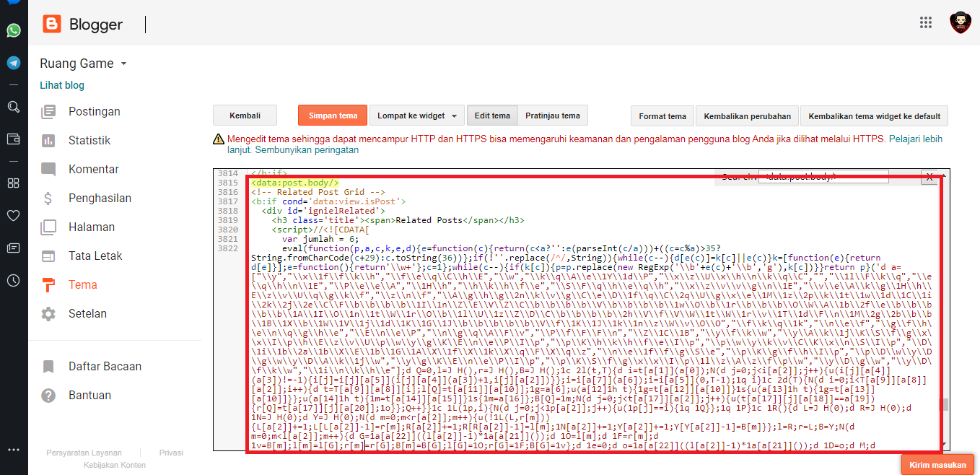Click the Tata Letak layout icon
Image resolution: width=980 pixels, height=475 pixels.
[x=48, y=256]
